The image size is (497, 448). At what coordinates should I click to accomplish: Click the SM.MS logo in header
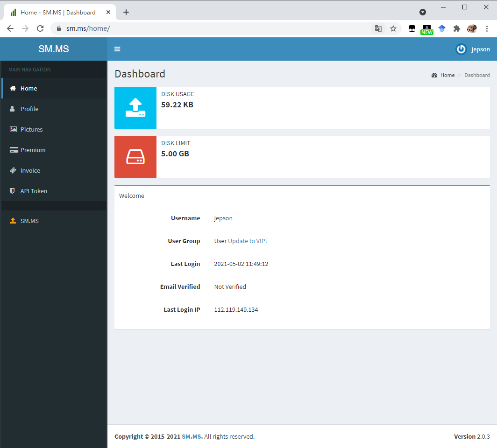(54, 49)
